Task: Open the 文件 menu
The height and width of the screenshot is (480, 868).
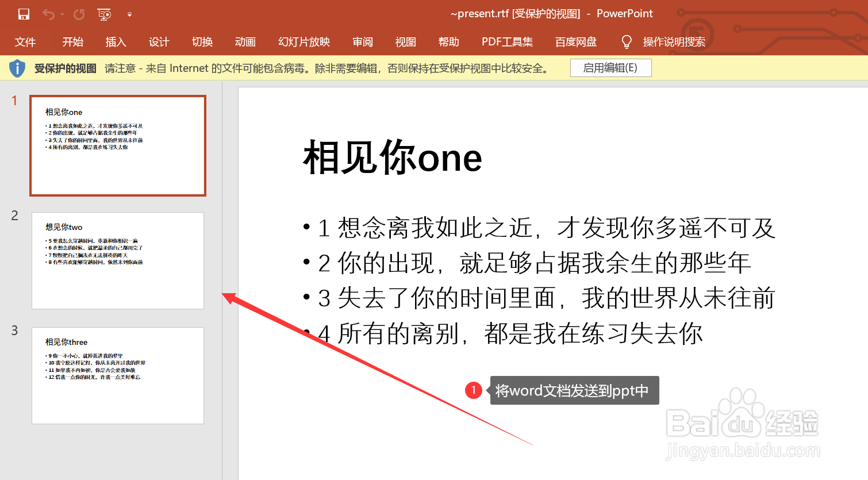Action: coord(25,41)
